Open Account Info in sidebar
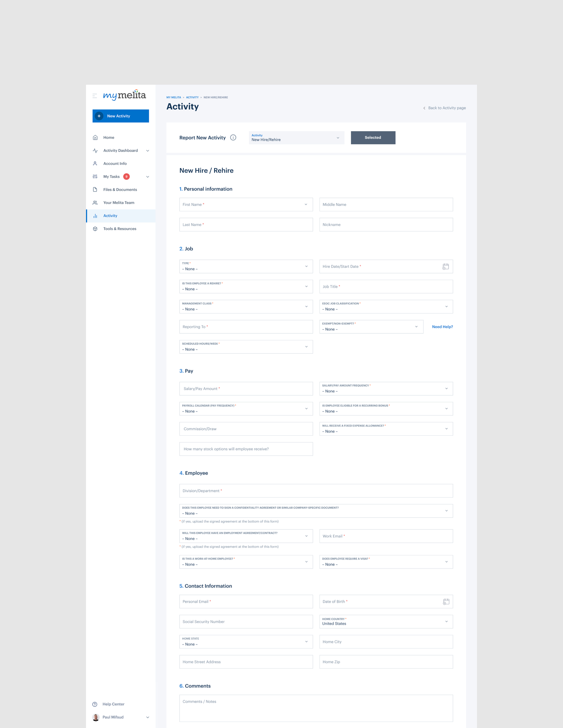 (121, 164)
